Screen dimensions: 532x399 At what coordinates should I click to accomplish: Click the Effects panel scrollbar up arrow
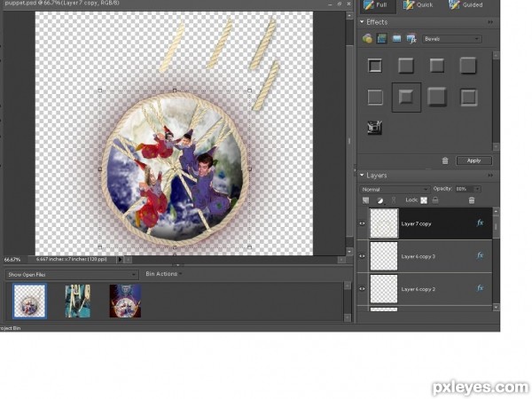click(x=496, y=55)
